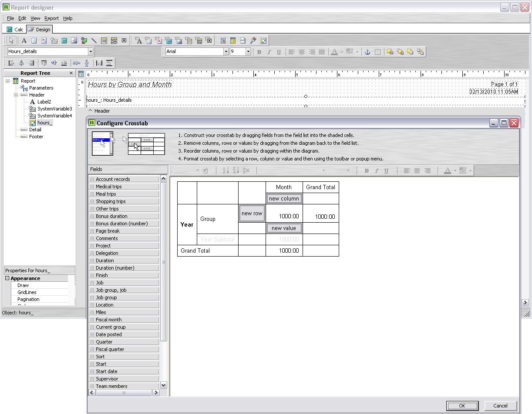Click font color swatch in Crosstab toolbar

(448, 171)
